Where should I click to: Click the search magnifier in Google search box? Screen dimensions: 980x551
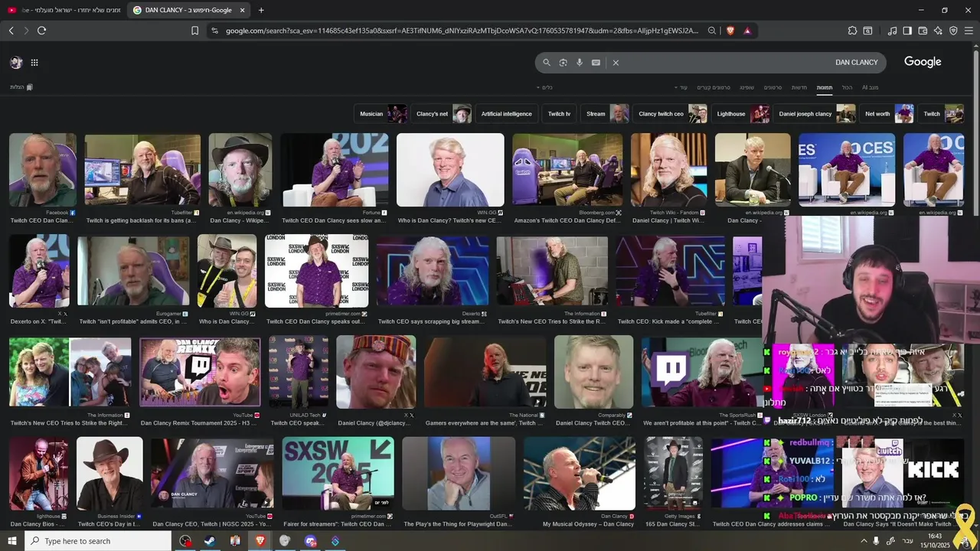(x=547, y=63)
